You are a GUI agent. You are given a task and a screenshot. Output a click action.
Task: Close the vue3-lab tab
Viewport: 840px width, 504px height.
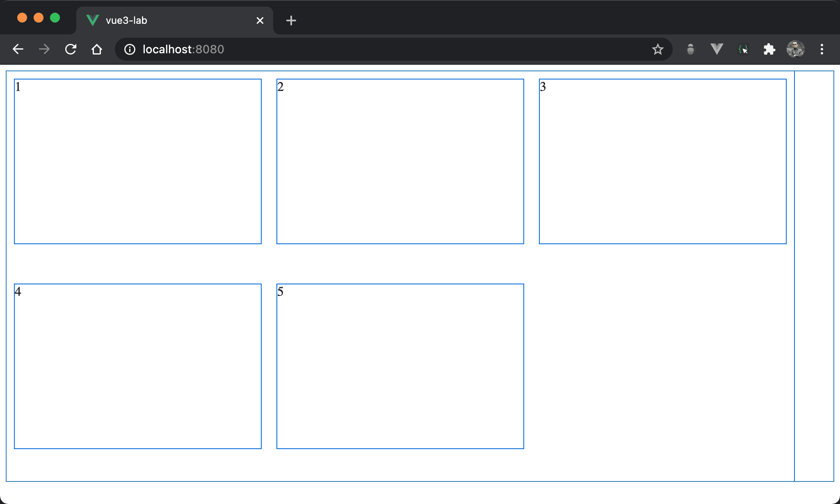[260, 20]
